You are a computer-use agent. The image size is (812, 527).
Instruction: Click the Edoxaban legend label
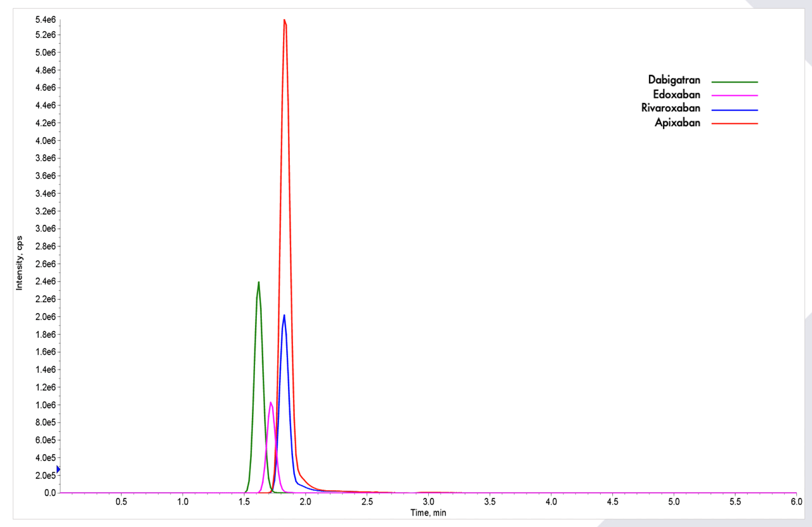coord(677,95)
